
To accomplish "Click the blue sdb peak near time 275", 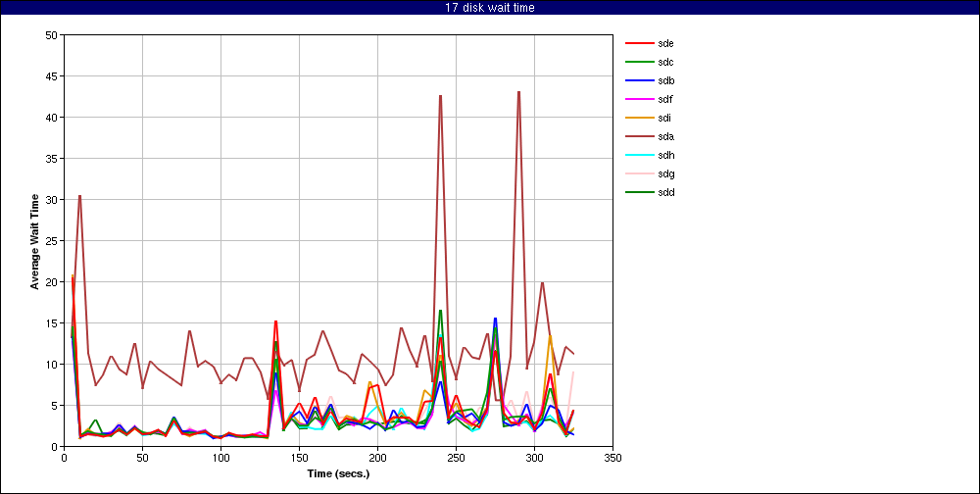I will (495, 319).
